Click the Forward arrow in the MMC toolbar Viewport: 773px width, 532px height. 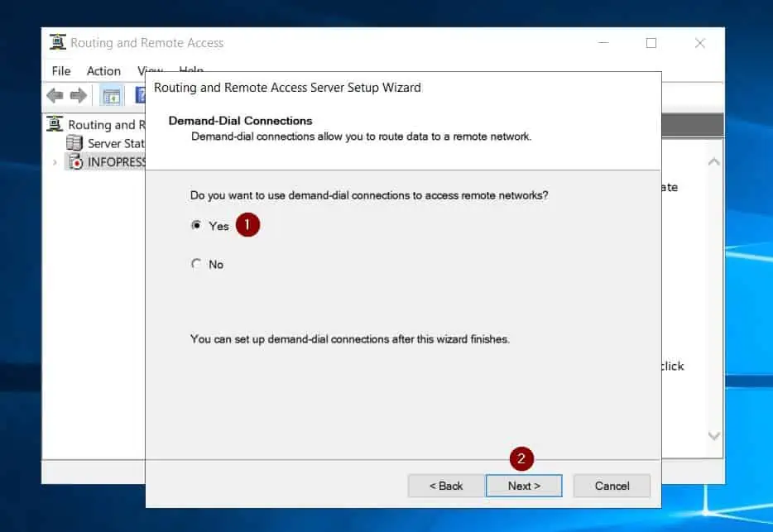coord(79,96)
